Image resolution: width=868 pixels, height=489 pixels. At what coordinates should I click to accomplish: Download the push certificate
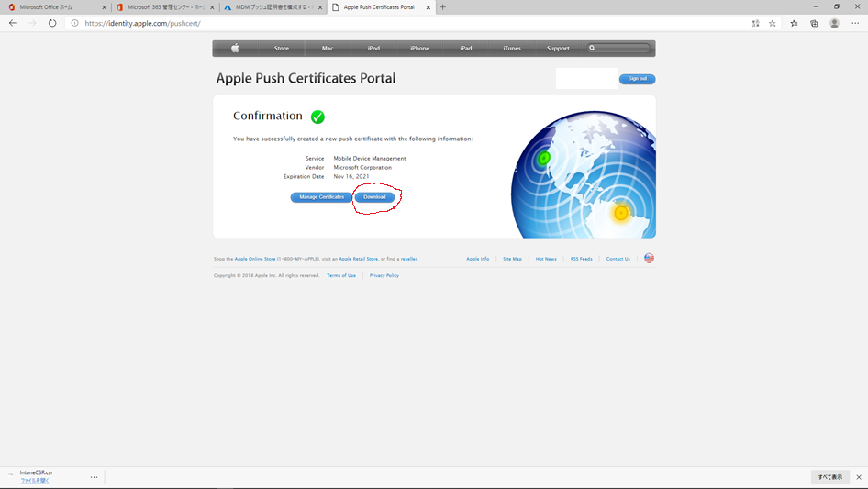(374, 197)
